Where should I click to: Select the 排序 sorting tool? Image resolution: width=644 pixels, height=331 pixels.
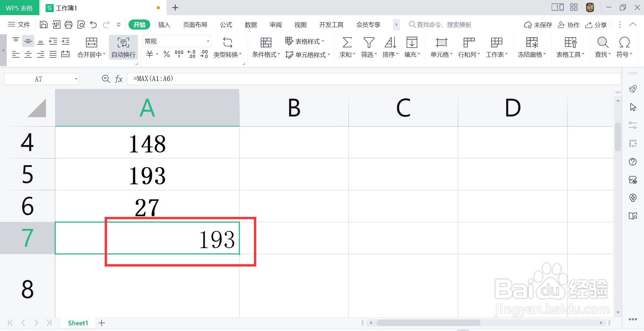point(389,47)
